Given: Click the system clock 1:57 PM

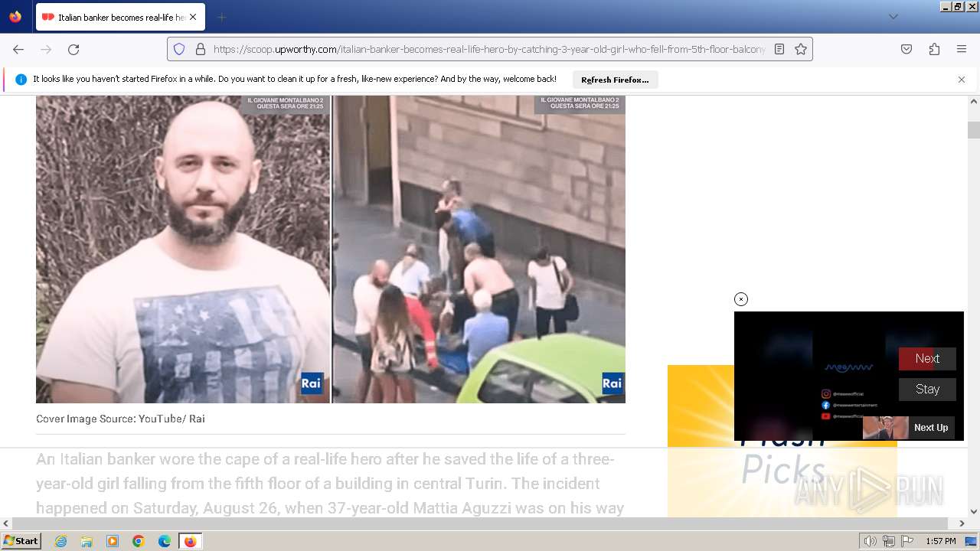Looking at the screenshot, I should tap(941, 541).
